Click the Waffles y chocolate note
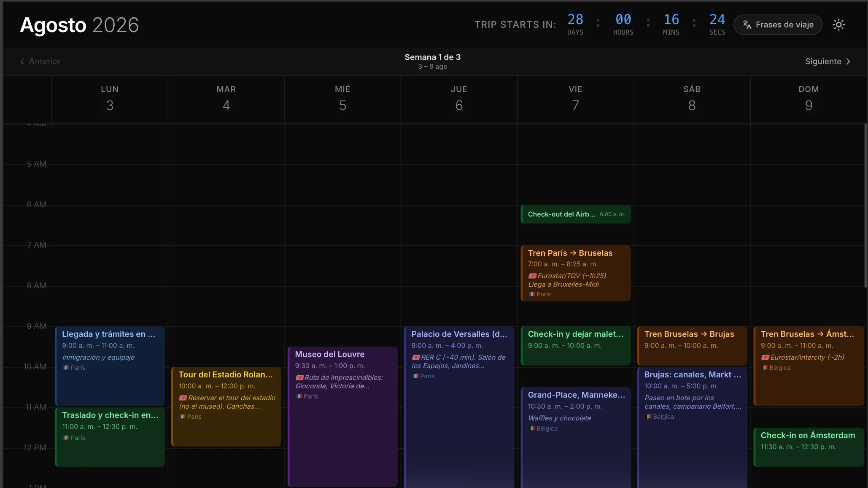 [559, 418]
